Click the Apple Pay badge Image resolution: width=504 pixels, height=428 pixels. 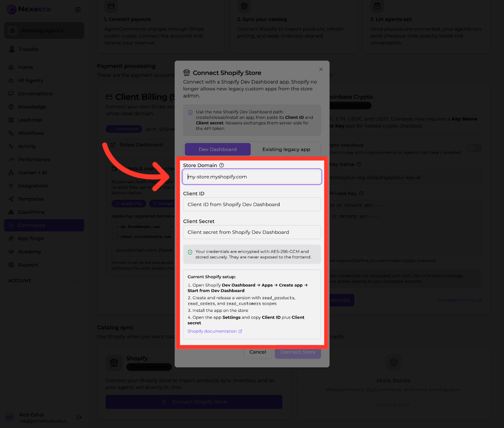[129, 203]
